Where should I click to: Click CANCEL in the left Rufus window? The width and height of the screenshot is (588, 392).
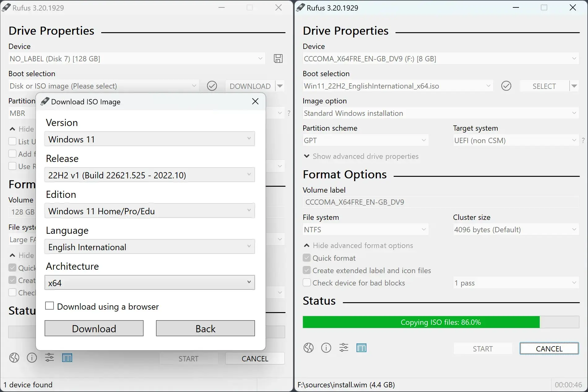(255, 359)
